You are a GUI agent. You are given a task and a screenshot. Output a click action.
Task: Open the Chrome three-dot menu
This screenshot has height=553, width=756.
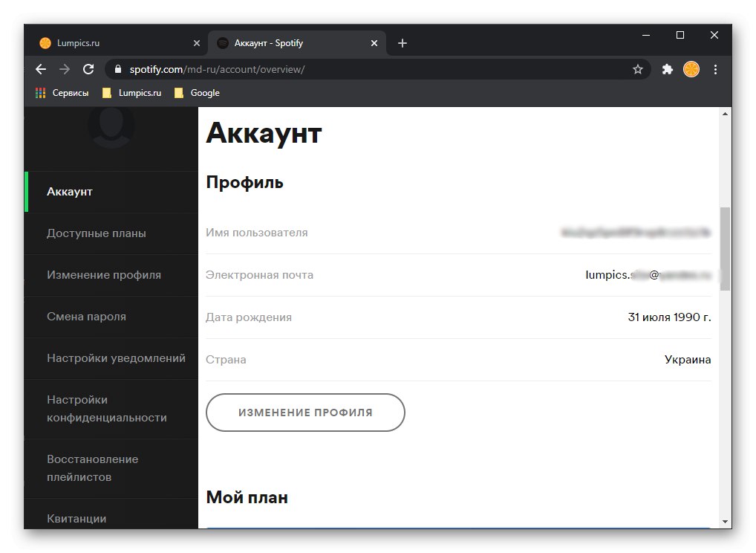point(715,69)
